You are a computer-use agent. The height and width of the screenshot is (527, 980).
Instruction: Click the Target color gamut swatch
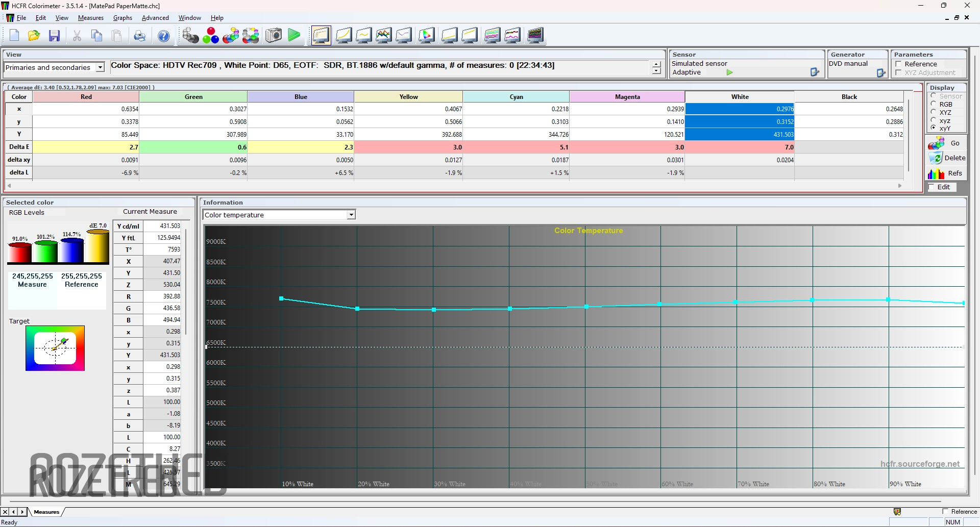(x=55, y=348)
